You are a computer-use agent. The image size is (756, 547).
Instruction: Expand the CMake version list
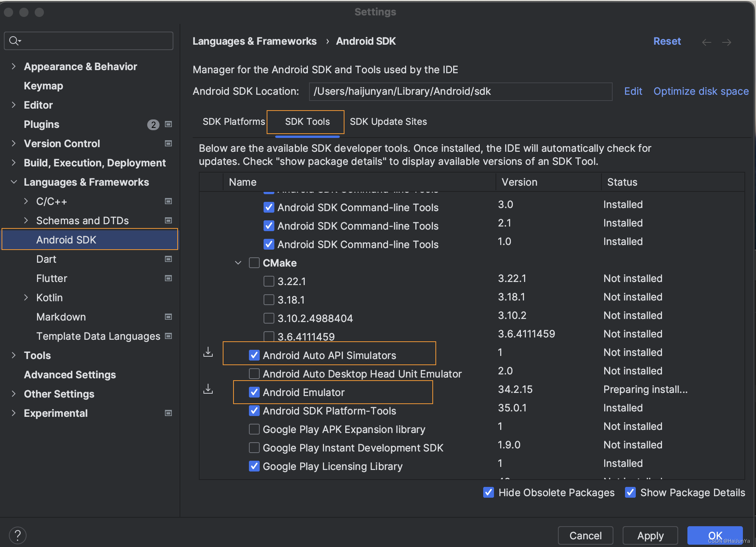click(237, 262)
